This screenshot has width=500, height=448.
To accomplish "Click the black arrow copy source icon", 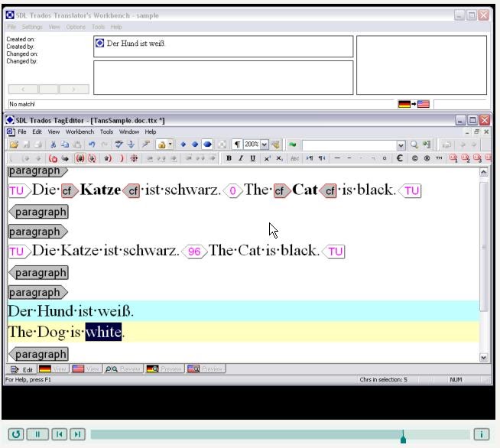I will (x=65, y=158).
